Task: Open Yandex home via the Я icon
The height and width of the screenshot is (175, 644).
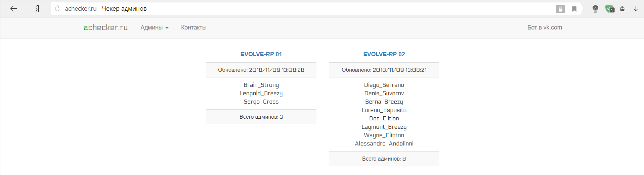Action: click(x=37, y=9)
